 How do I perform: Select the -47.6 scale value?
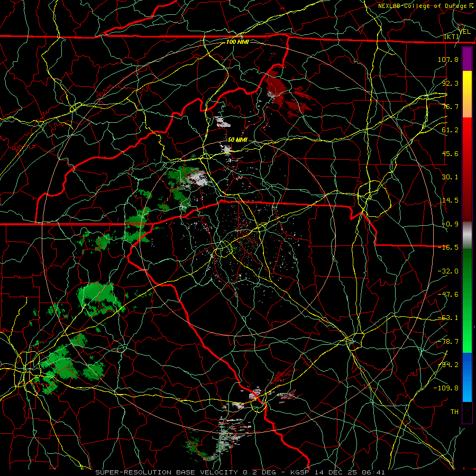[448, 295]
